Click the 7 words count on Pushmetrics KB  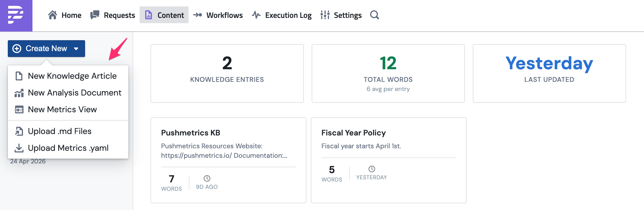171,179
